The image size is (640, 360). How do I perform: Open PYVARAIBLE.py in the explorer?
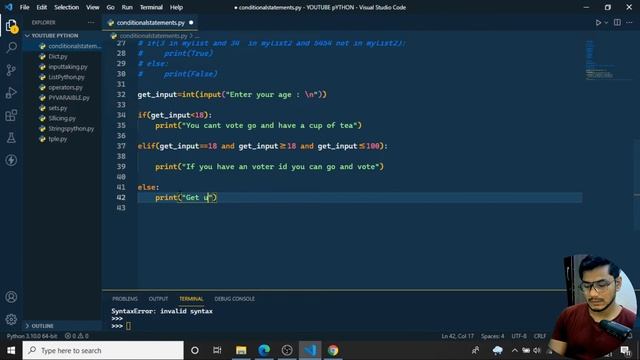(69, 98)
